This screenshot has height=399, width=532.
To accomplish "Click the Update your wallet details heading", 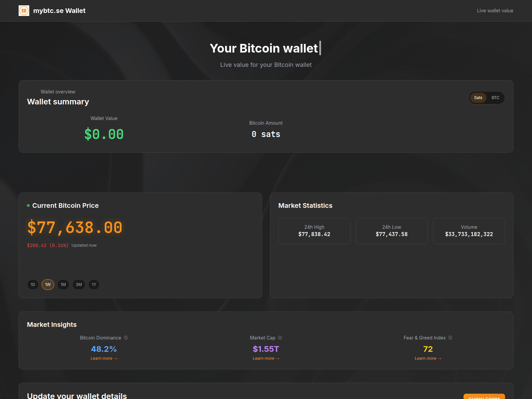I will click(77, 396).
